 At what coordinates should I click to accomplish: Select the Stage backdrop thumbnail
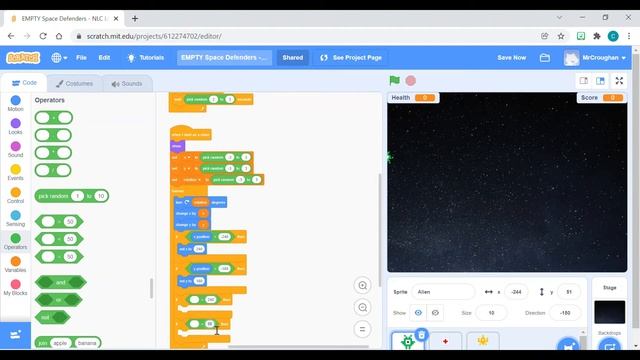coord(609,312)
